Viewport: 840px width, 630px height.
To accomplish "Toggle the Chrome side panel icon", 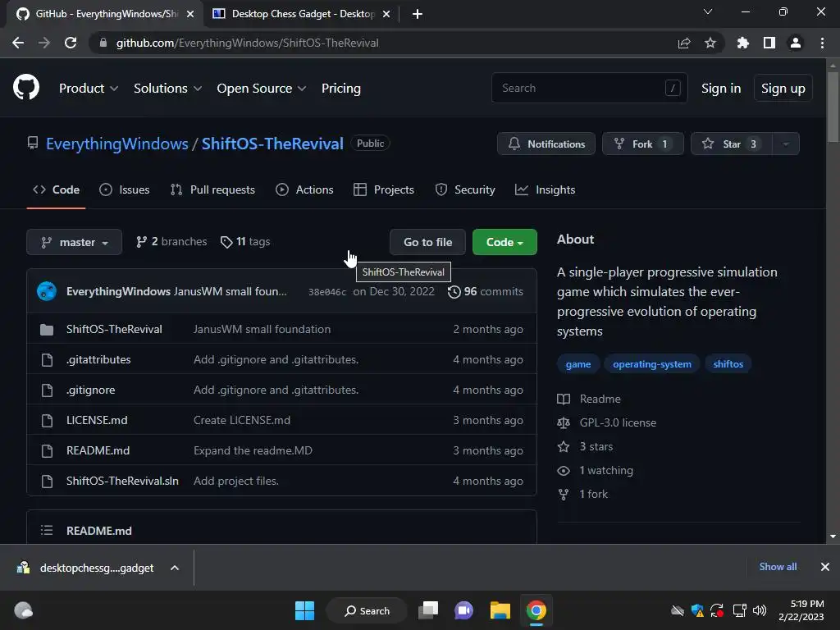I will [769, 43].
